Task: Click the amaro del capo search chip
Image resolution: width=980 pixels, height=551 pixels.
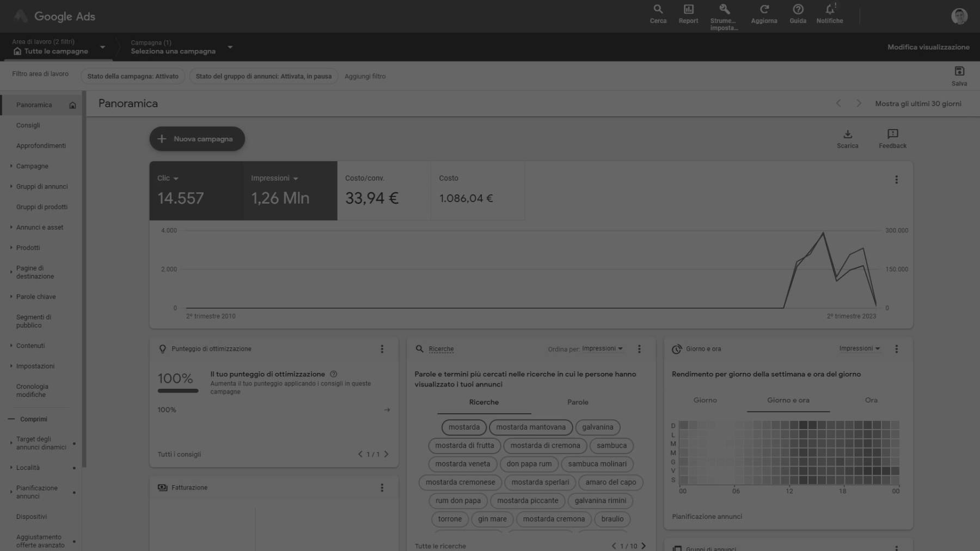Action: (x=610, y=482)
